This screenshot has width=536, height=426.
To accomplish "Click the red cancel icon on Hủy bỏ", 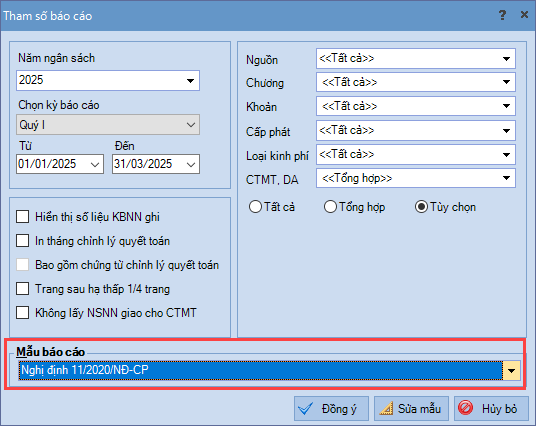I will tap(466, 408).
